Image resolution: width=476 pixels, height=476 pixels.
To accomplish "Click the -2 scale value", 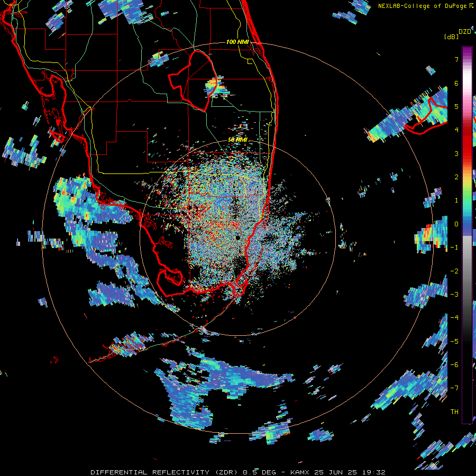I will [x=454, y=271].
